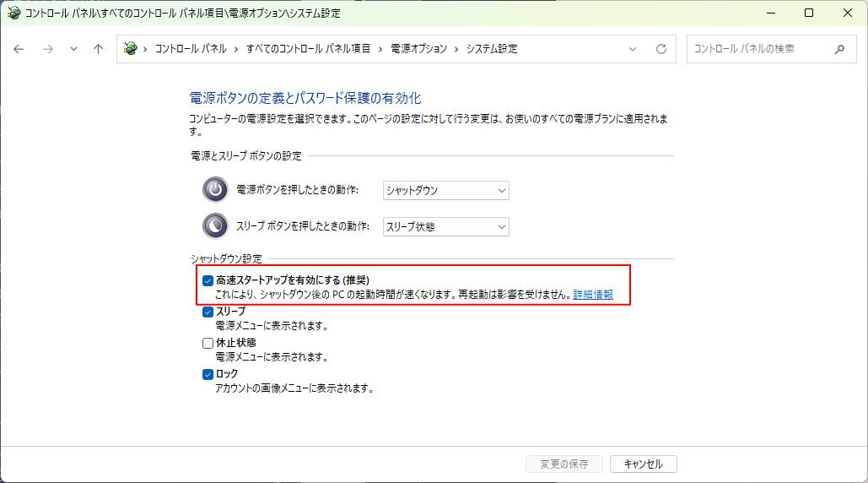Click the search magnifier icon

(x=839, y=49)
